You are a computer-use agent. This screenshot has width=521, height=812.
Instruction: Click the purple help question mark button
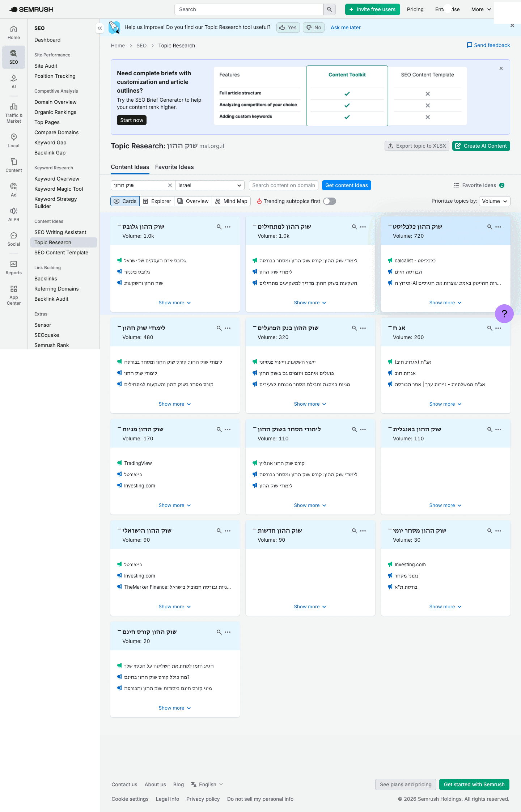pyautogui.click(x=504, y=314)
